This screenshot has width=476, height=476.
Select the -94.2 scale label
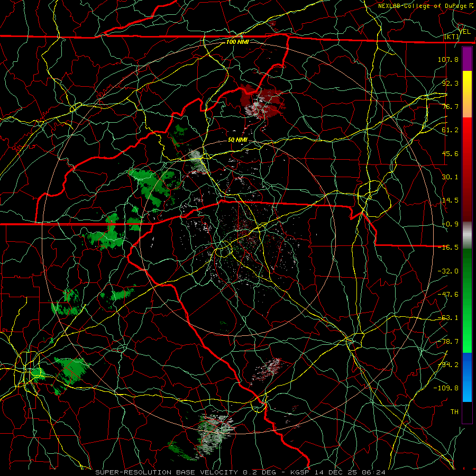(448, 364)
